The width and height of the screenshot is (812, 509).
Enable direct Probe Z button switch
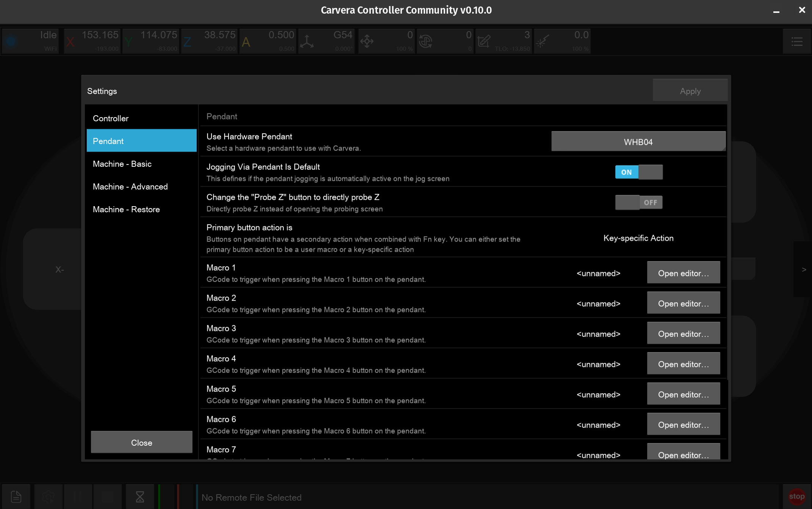(638, 202)
